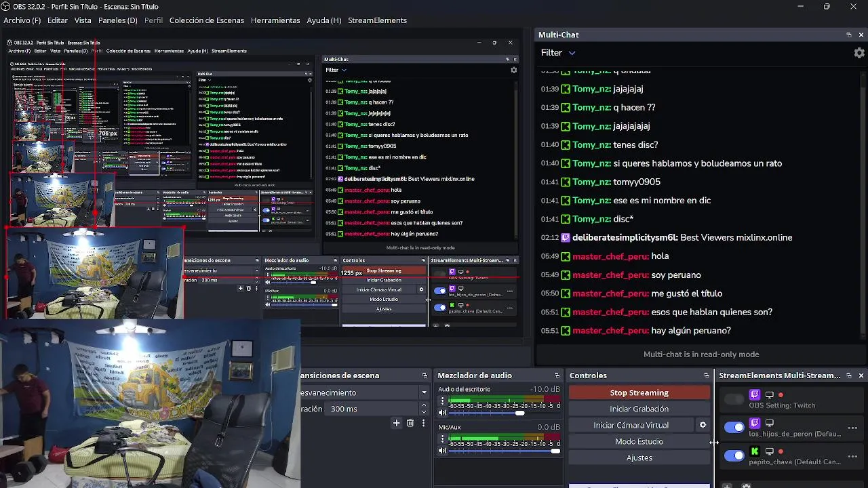The height and width of the screenshot is (488, 868).
Task: Undock the scene transitions panel
Action: pos(425,375)
